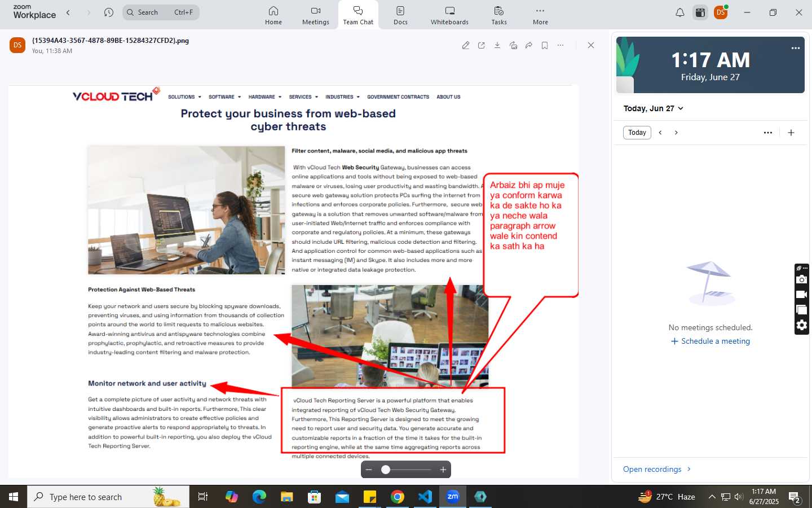Edit the image with pencil icon
The width and height of the screenshot is (812, 508).
tap(466, 45)
